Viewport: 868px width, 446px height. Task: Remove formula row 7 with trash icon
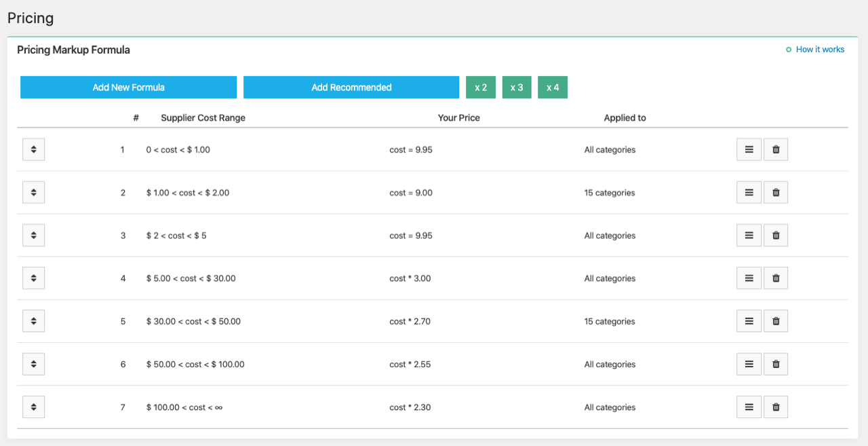pyautogui.click(x=776, y=407)
